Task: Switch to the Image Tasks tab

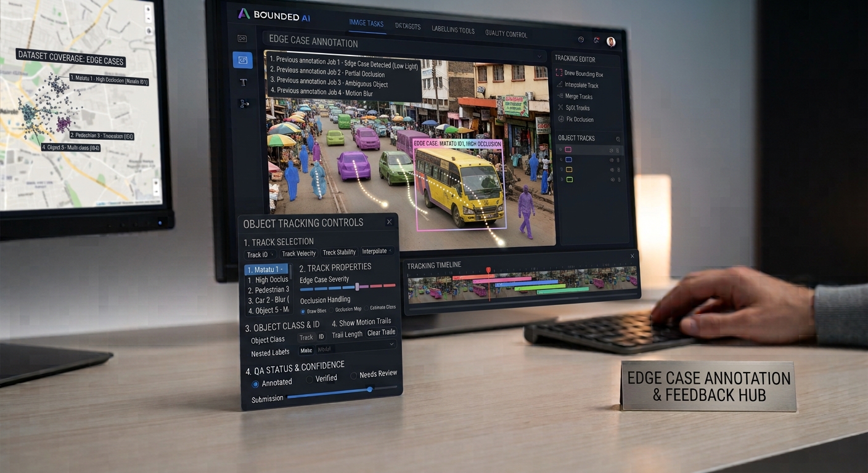Action: tap(366, 23)
